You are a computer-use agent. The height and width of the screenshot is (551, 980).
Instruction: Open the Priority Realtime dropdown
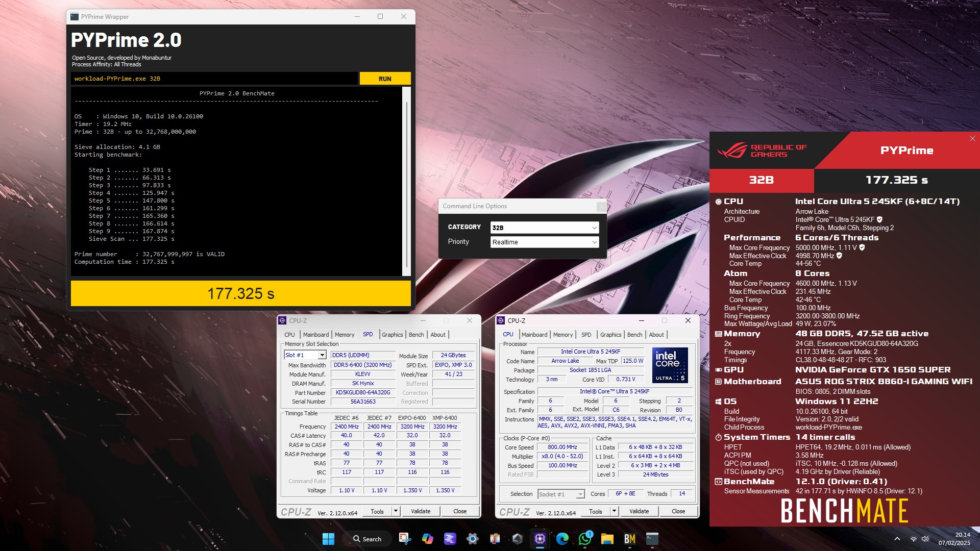pyautogui.click(x=545, y=242)
